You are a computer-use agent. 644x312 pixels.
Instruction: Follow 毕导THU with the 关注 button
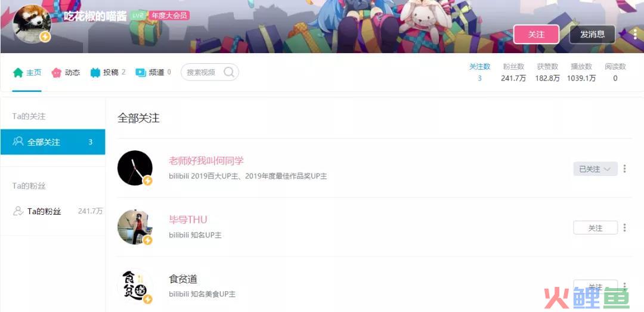[x=595, y=228]
